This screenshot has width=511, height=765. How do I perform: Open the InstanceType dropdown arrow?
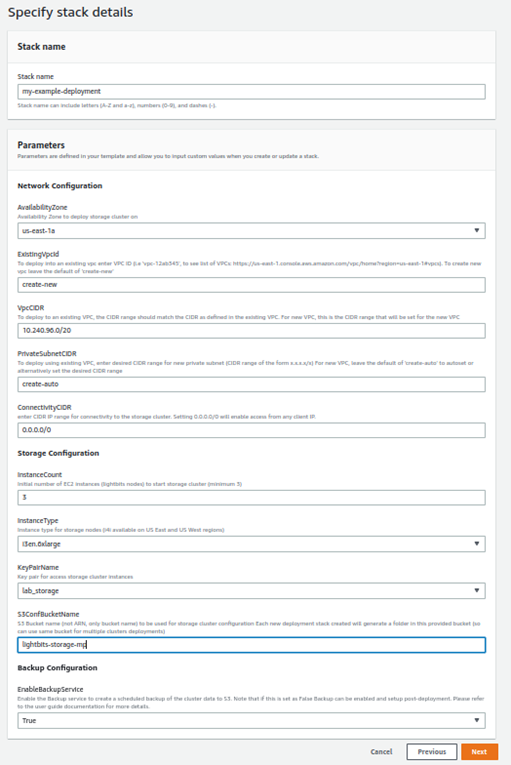(477, 544)
